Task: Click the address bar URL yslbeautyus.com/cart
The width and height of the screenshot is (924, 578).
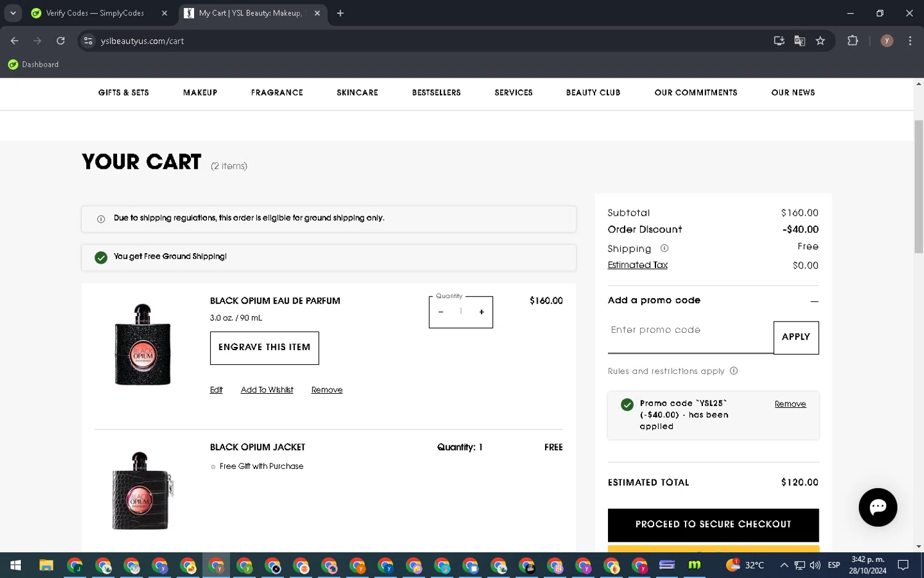Action: pos(142,41)
